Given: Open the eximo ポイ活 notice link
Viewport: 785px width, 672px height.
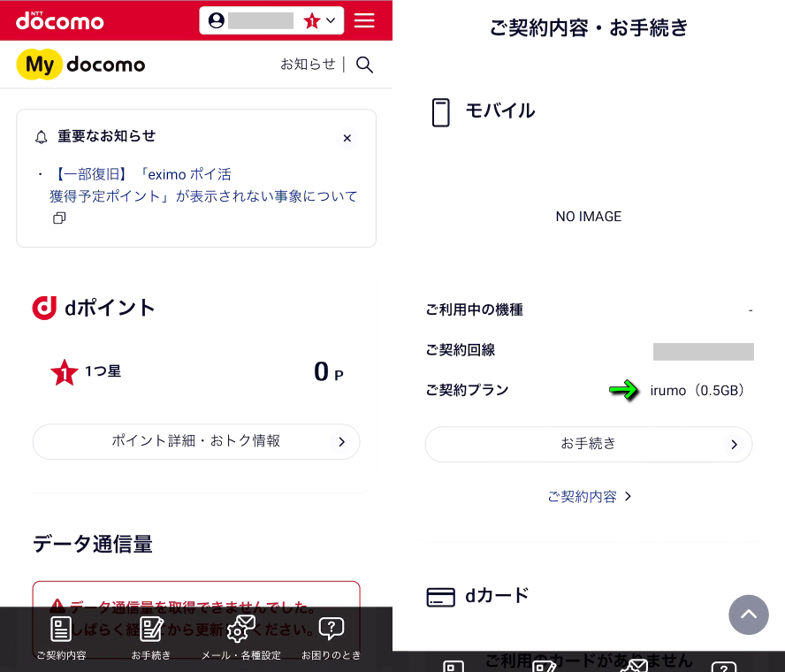Looking at the screenshot, I should [203, 185].
